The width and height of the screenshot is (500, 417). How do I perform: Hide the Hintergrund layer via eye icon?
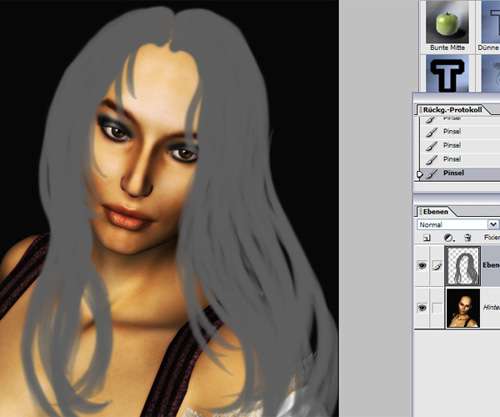(x=422, y=308)
